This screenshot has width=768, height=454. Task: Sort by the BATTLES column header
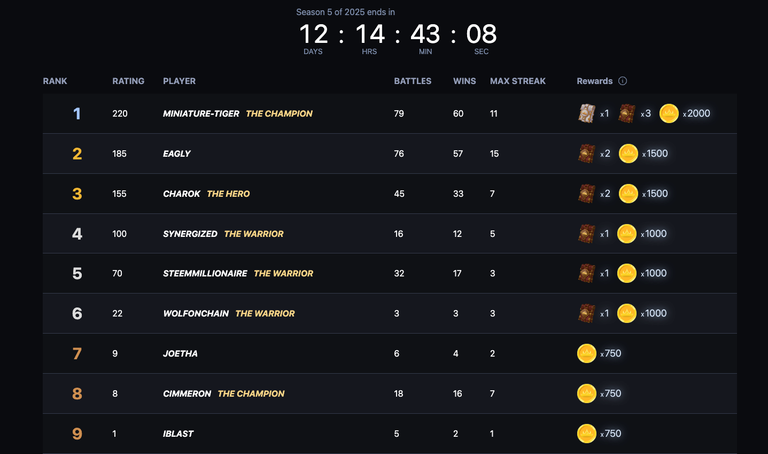(412, 81)
